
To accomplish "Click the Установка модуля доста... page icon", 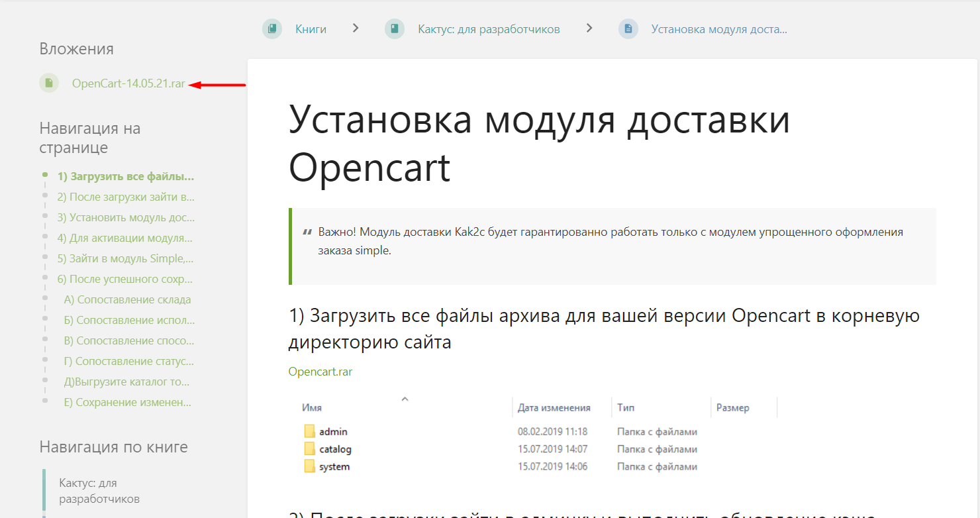I will tap(628, 29).
